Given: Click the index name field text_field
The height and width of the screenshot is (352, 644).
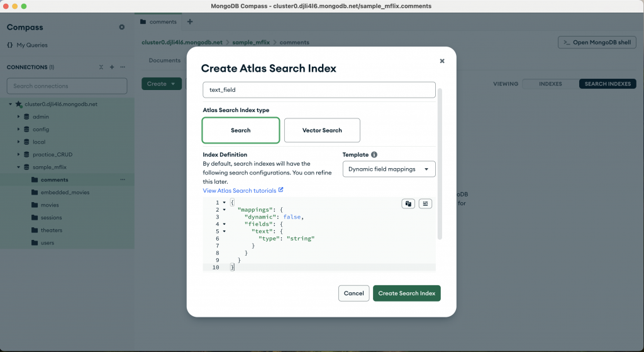Looking at the screenshot, I should pos(319,89).
